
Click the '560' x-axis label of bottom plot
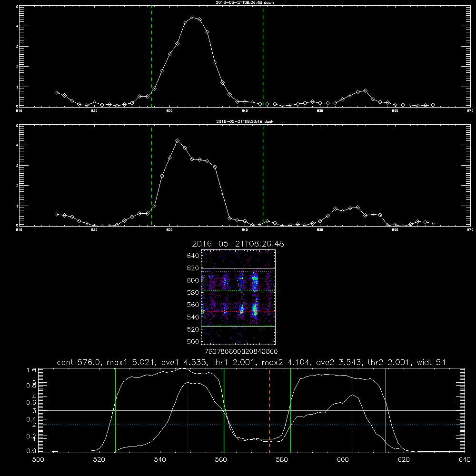pyautogui.click(x=221, y=460)
